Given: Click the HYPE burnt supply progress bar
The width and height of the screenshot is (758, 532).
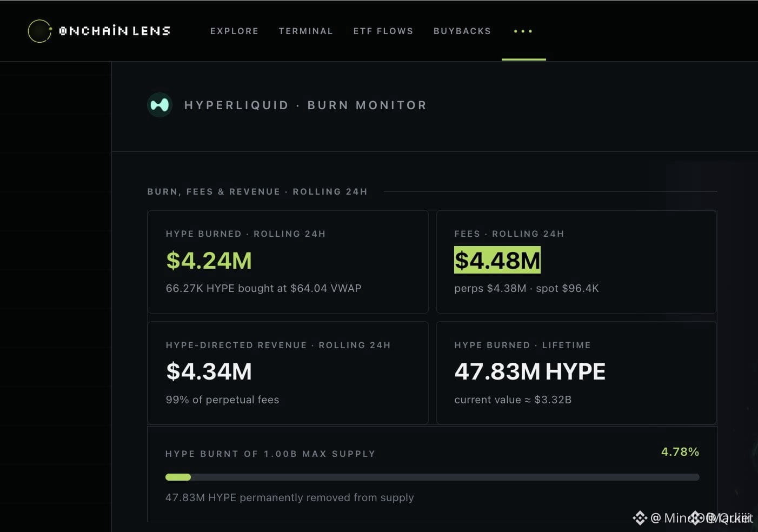Looking at the screenshot, I should (433, 477).
